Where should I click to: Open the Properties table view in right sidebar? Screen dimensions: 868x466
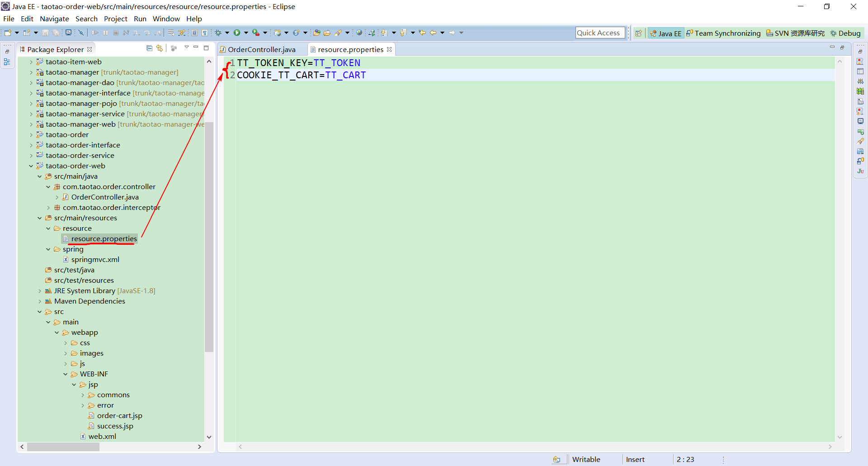click(860, 71)
